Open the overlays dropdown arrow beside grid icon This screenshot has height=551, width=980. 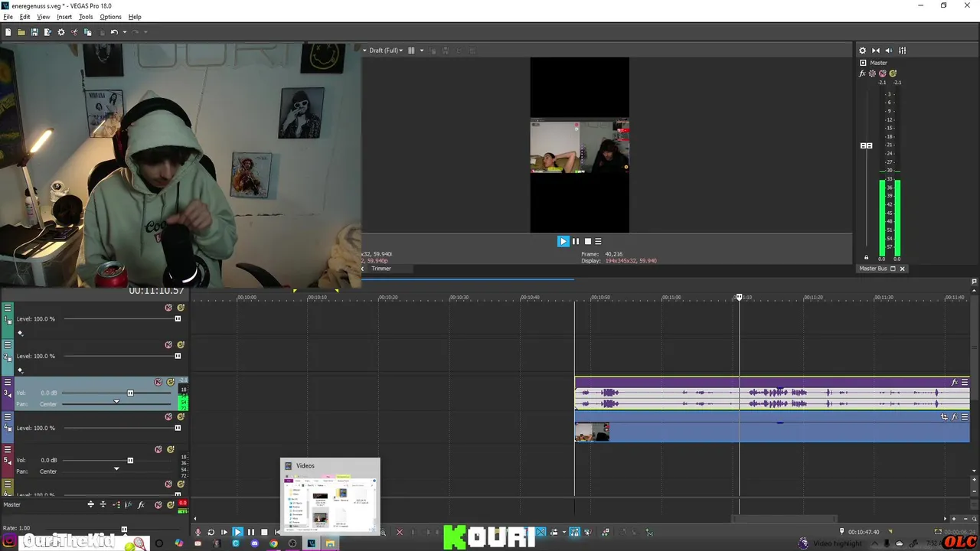[x=421, y=51]
